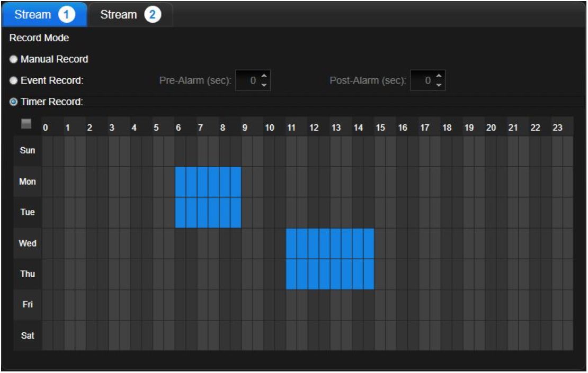Switch to the Stream 2 tab

130,15
